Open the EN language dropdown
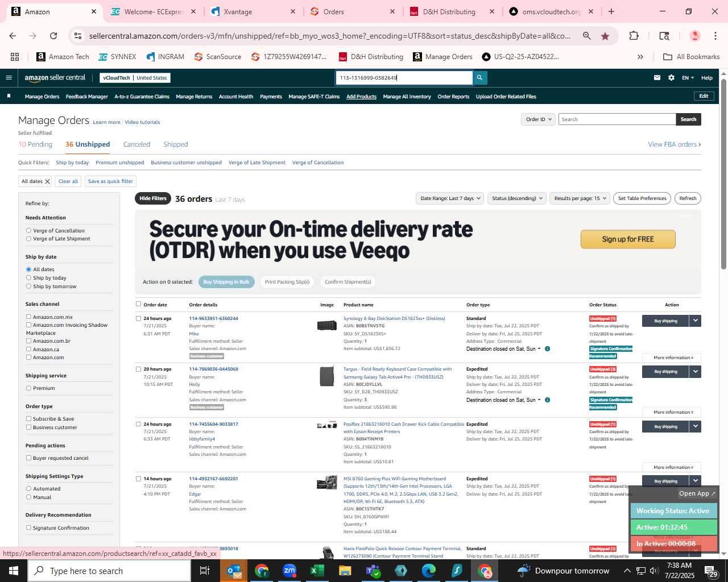Image resolution: width=728 pixels, height=582 pixels. [688, 78]
